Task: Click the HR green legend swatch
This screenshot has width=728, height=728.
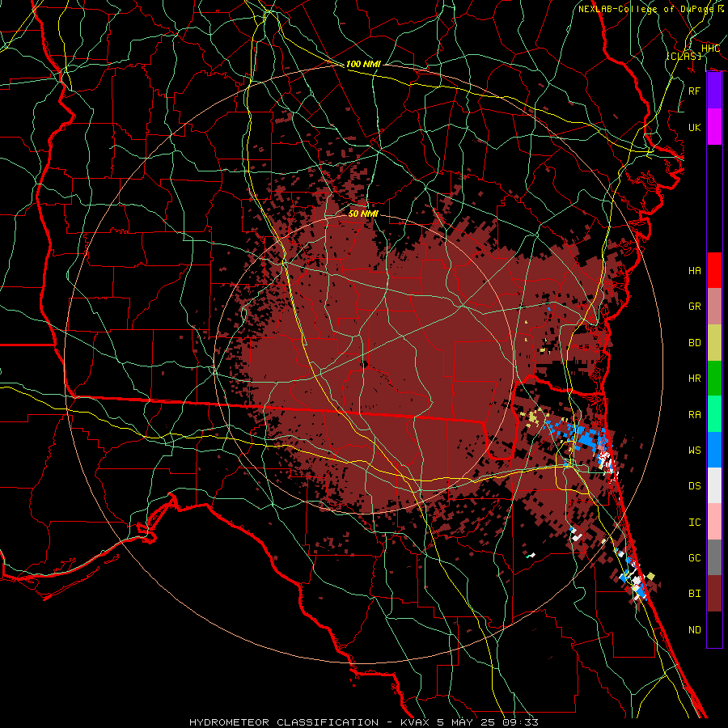Action: pos(714,378)
